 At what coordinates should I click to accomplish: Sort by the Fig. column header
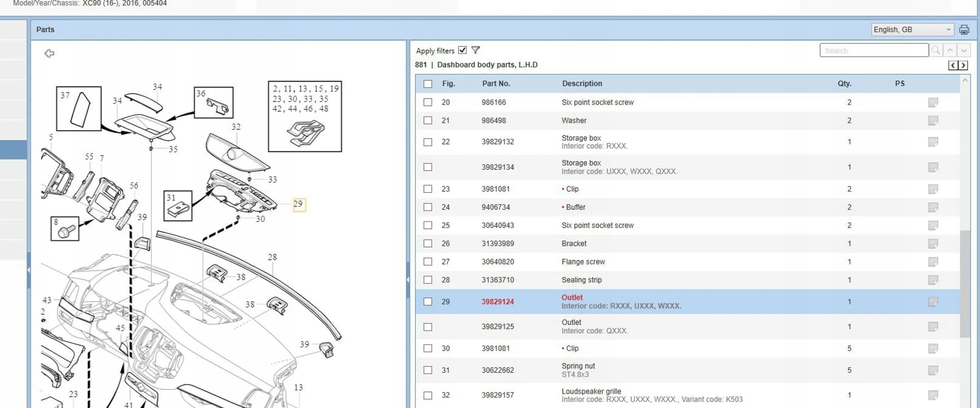click(x=448, y=83)
